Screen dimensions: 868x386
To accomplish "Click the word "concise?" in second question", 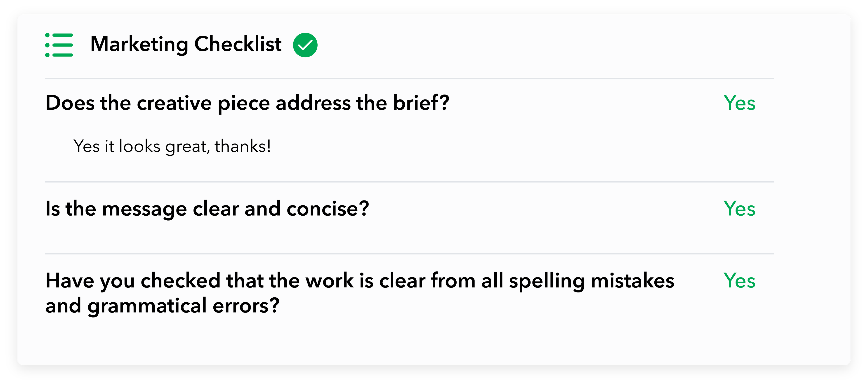I will (x=328, y=209).
